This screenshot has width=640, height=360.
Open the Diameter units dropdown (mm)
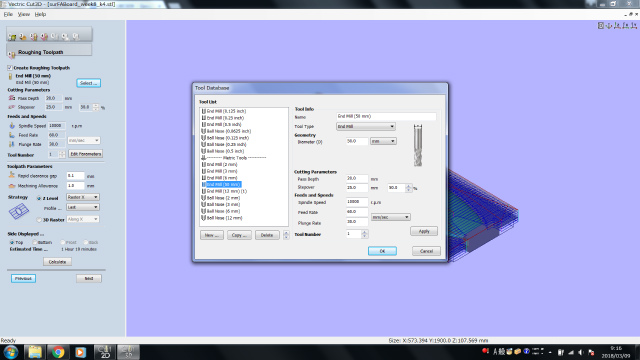click(383, 141)
